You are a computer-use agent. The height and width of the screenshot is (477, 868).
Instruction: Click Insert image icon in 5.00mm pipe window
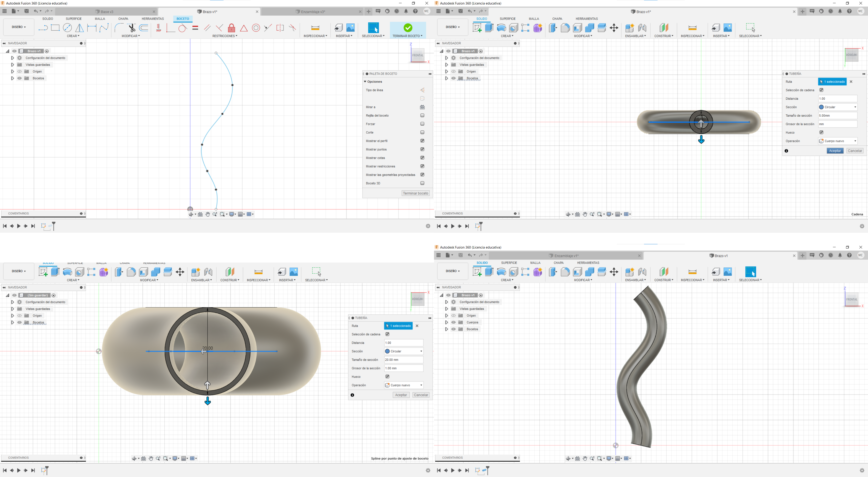coord(728,28)
